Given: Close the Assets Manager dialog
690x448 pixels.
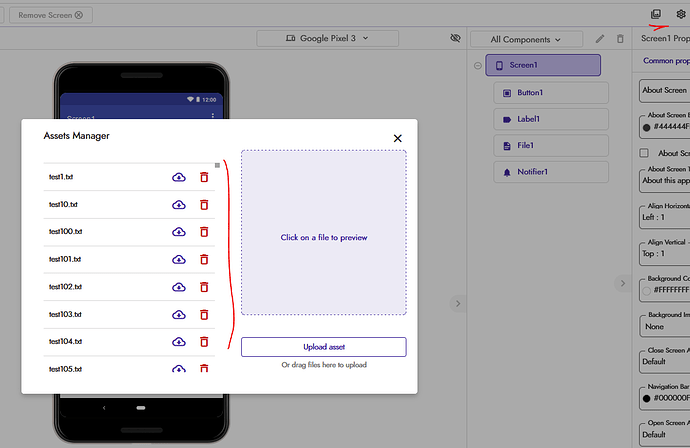Looking at the screenshot, I should (x=397, y=138).
